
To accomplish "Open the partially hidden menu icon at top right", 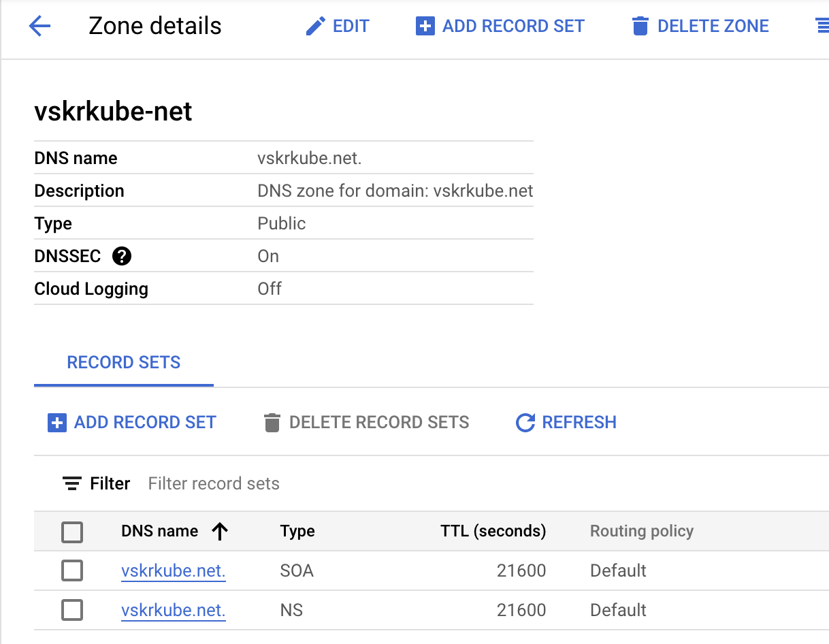I will pyautogui.click(x=822, y=27).
